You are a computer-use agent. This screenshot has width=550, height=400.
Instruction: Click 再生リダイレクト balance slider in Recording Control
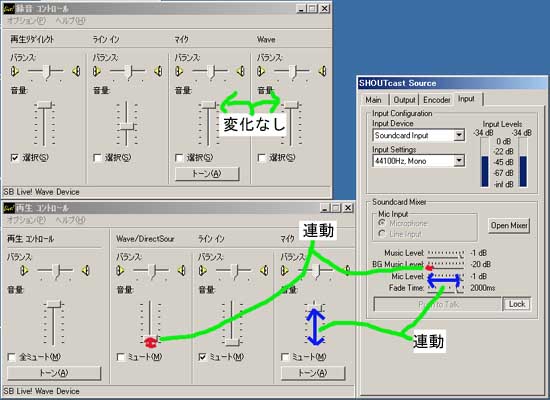coord(46,72)
